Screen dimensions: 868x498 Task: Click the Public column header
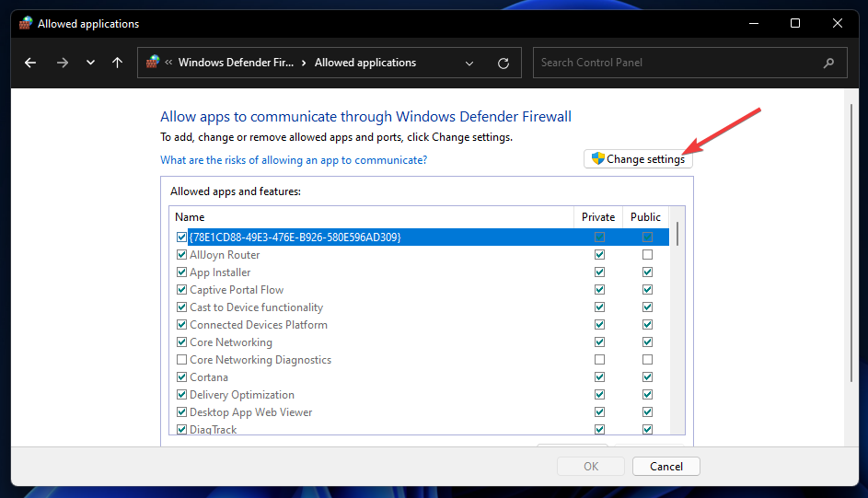pyautogui.click(x=645, y=217)
